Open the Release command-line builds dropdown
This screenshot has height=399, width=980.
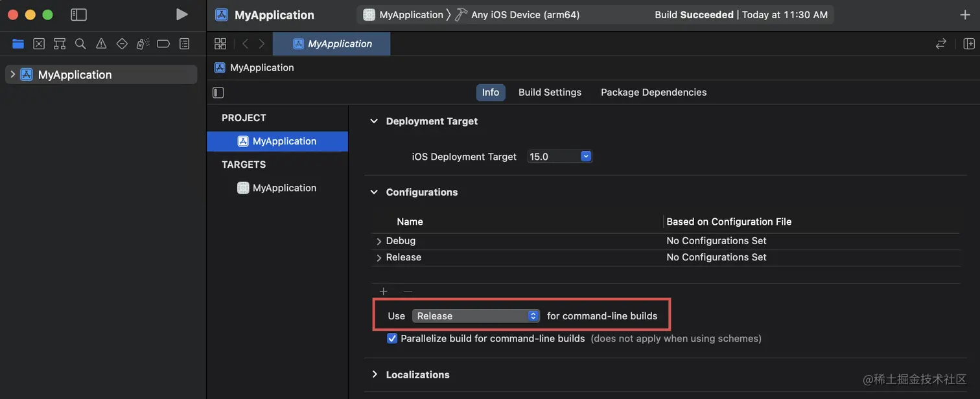coord(476,315)
